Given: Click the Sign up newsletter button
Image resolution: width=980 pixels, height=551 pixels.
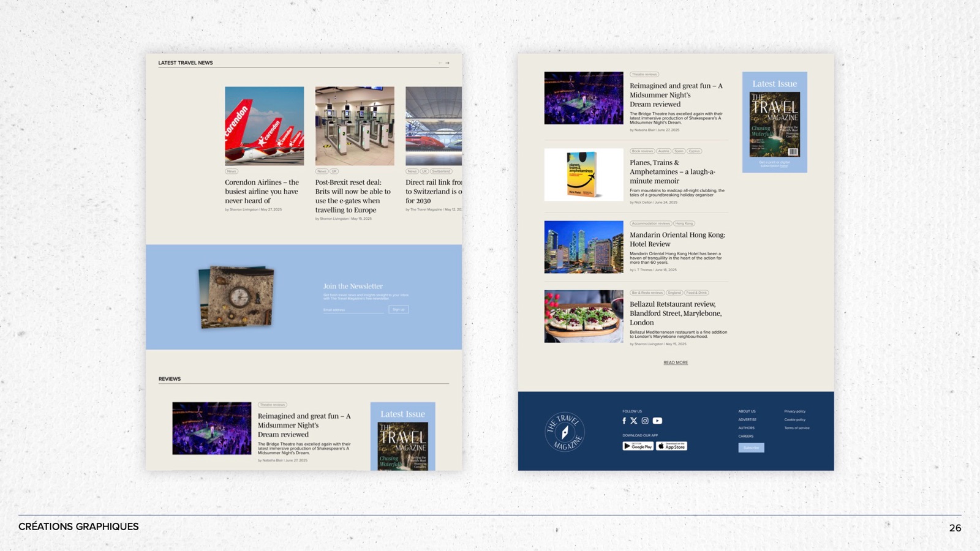Looking at the screenshot, I should [399, 309].
